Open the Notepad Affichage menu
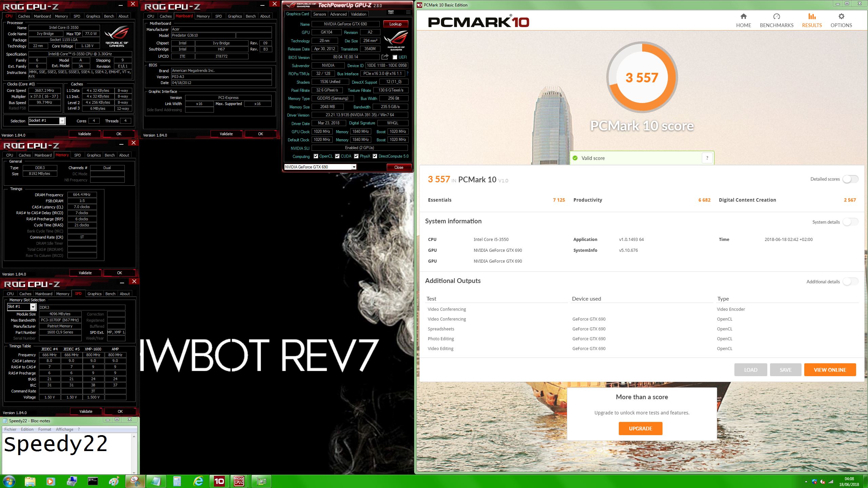The height and width of the screenshot is (488, 868). point(64,429)
